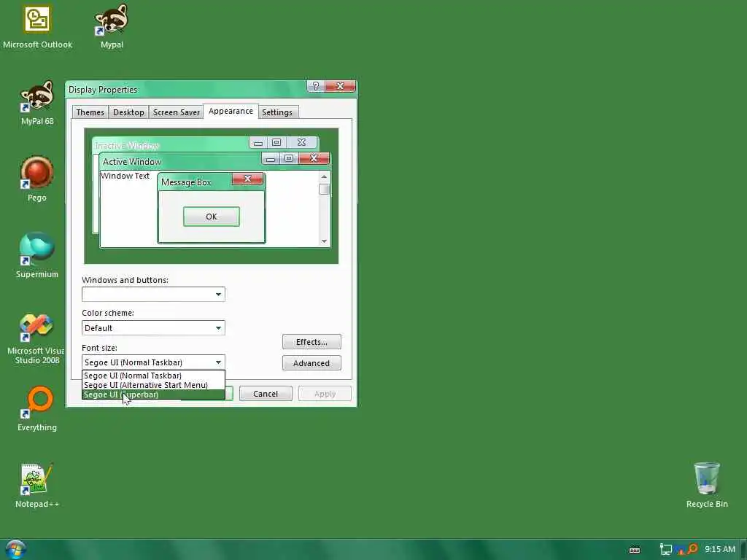This screenshot has width=747, height=560.
Task: Switch to the Themes tab
Action: (90, 112)
